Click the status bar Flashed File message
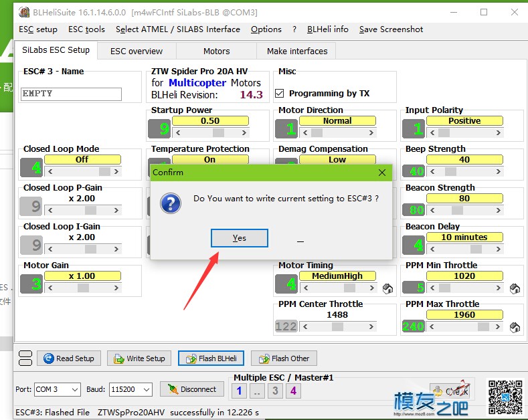Viewport: 528px width, 420px height. (137, 413)
